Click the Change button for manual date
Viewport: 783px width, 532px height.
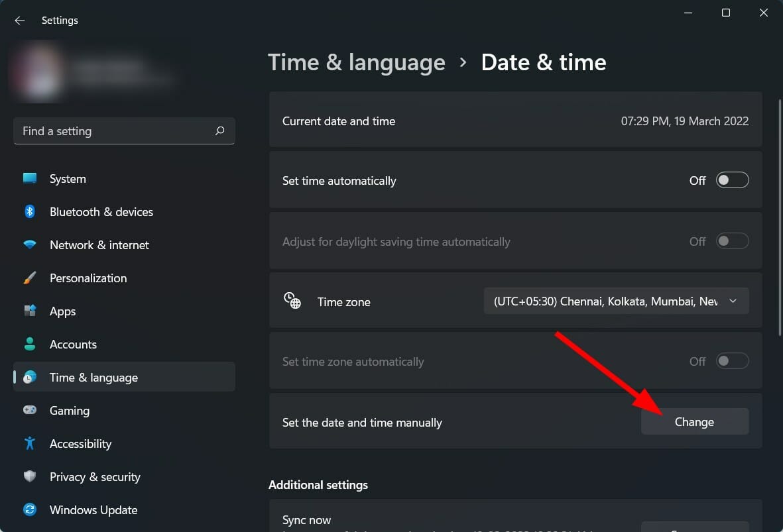pyautogui.click(x=694, y=421)
